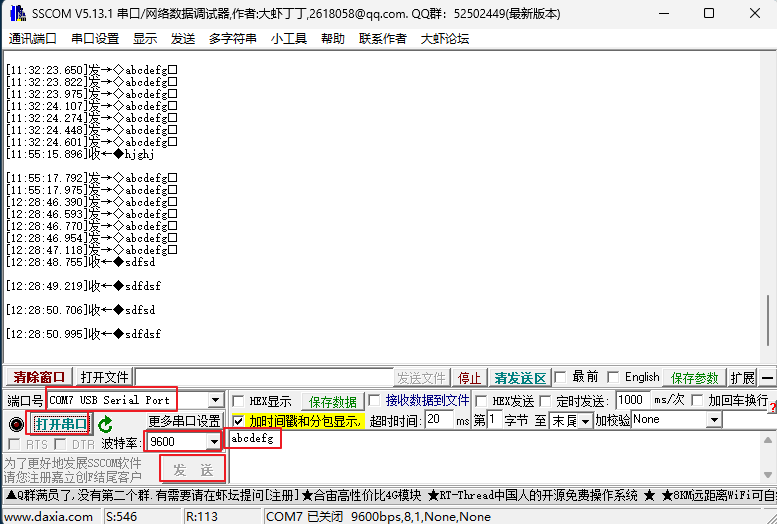Click the round port status indicator icon
This screenshot has width=777, height=524.
tap(16, 424)
